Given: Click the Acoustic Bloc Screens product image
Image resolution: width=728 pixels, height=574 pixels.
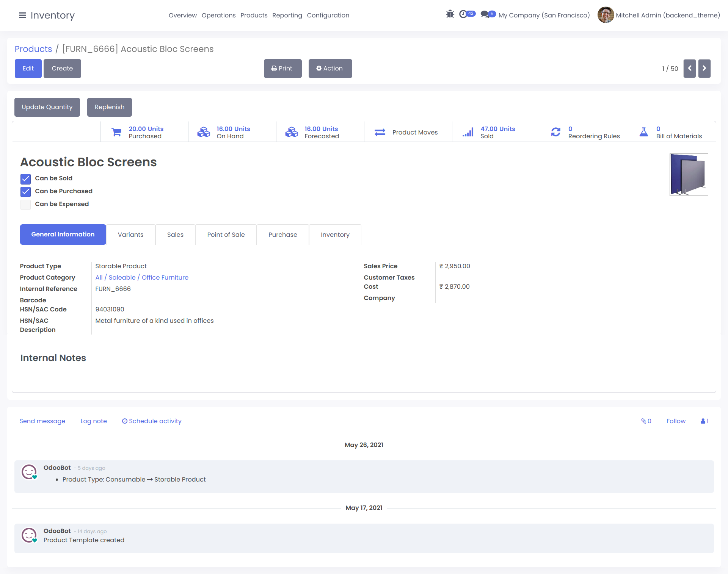Looking at the screenshot, I should coord(689,175).
